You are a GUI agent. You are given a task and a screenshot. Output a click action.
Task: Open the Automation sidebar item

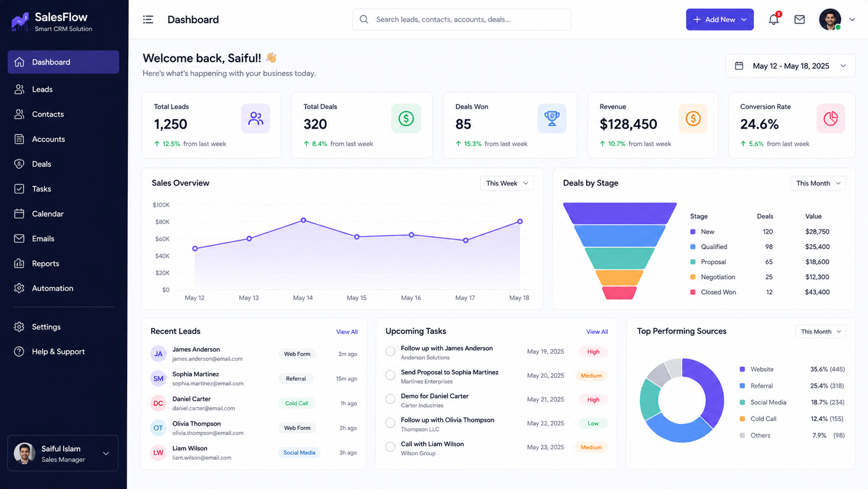(52, 288)
